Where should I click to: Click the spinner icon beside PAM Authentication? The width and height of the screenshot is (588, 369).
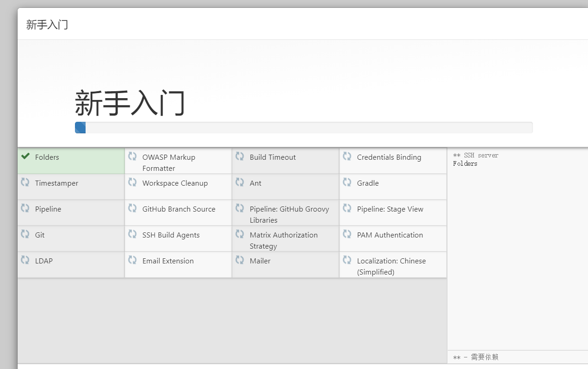coord(347,234)
